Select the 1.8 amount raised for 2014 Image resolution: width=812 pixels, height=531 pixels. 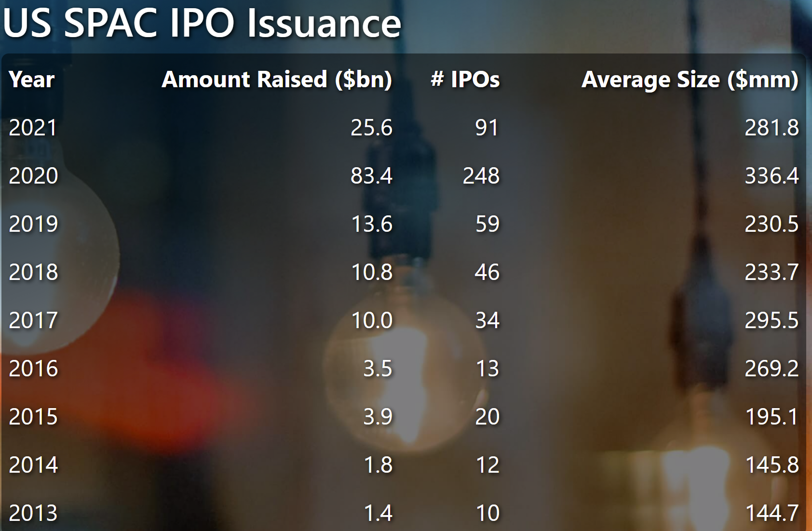click(378, 465)
